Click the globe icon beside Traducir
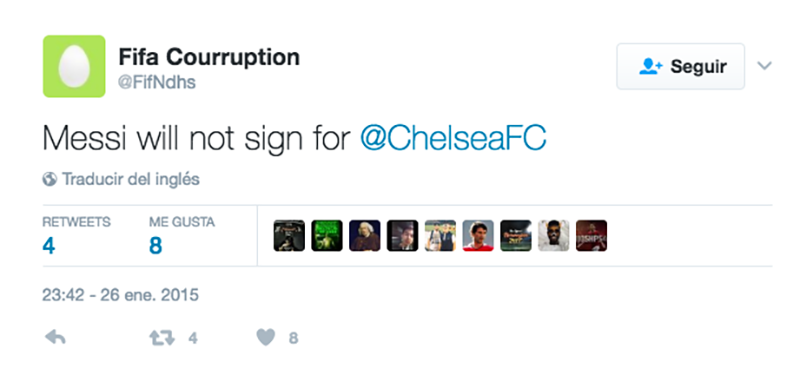 pos(49,179)
